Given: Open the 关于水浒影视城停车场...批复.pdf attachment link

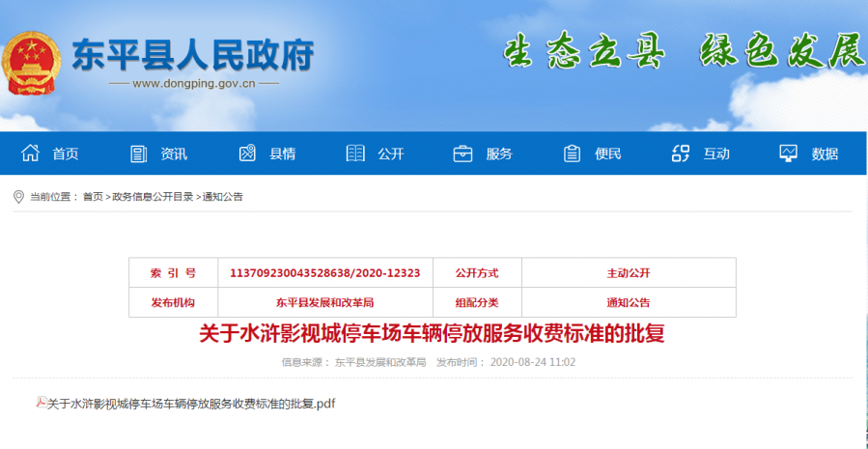Looking at the screenshot, I should coord(191,404).
